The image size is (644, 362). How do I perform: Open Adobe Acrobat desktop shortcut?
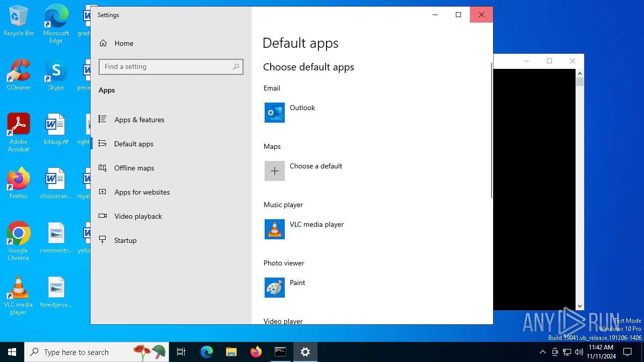click(x=19, y=133)
